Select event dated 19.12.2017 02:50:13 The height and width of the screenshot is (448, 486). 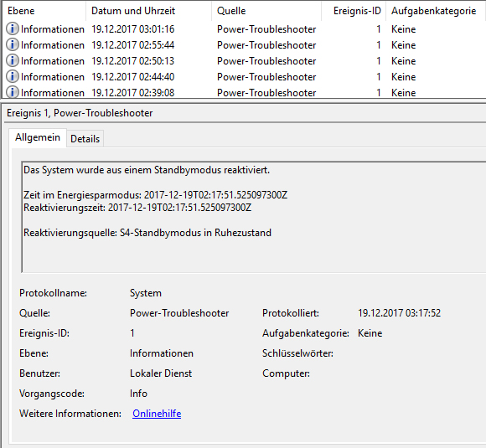pyautogui.click(x=244, y=61)
